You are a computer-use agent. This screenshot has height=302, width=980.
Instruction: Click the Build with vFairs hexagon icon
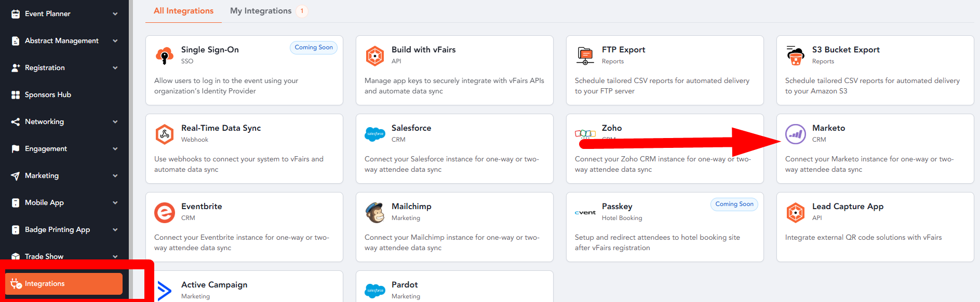(375, 56)
